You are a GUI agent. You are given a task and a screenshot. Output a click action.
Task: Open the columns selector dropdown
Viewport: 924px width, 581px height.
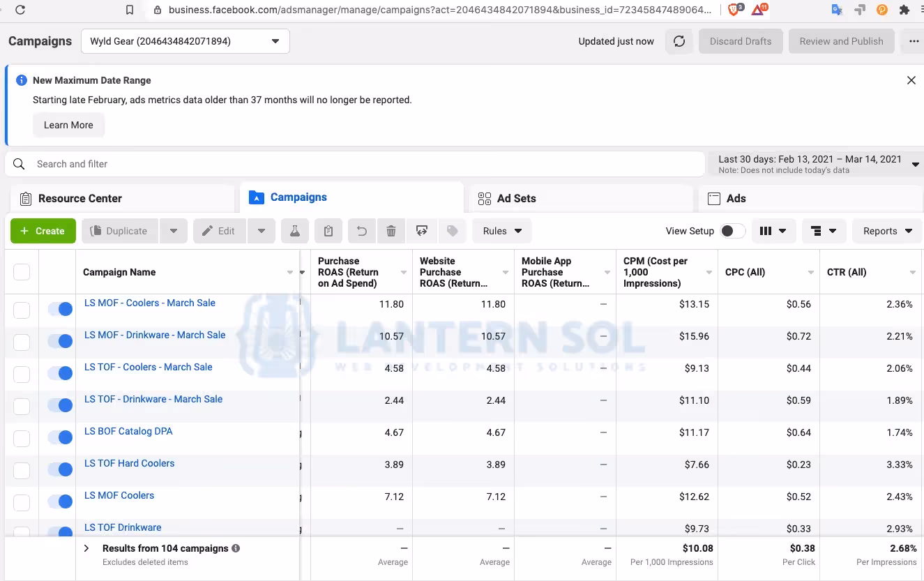click(x=774, y=231)
